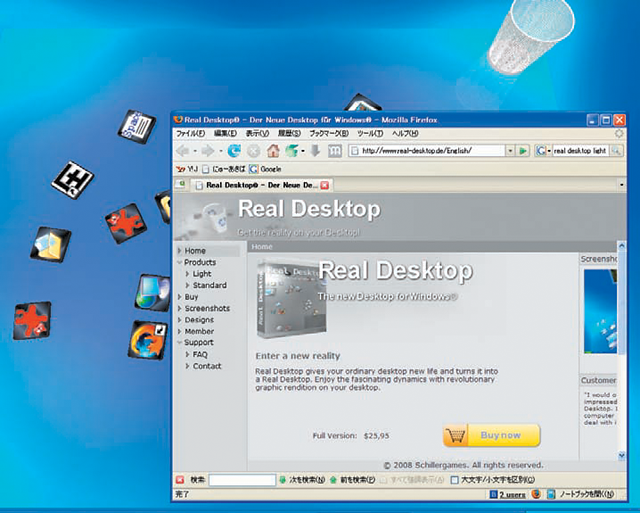Go back with the Firefox back arrow
The image size is (640, 513).
click(182, 151)
